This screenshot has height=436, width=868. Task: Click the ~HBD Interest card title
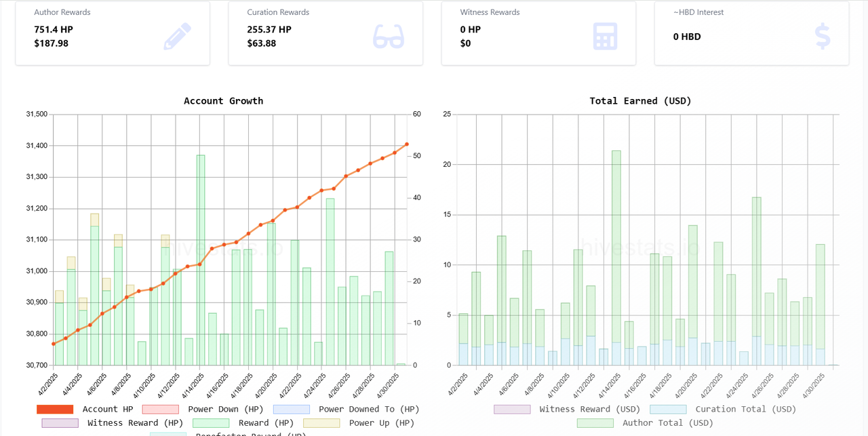[x=698, y=12]
